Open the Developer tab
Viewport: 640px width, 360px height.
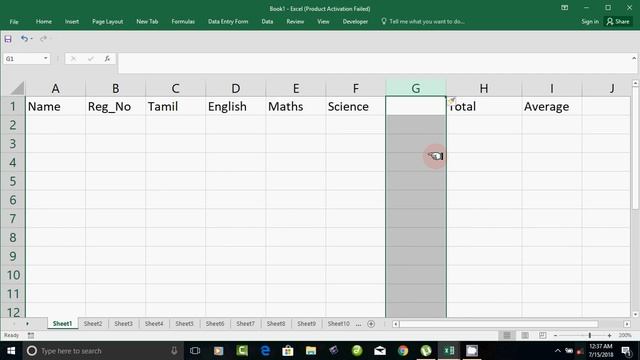pos(355,22)
